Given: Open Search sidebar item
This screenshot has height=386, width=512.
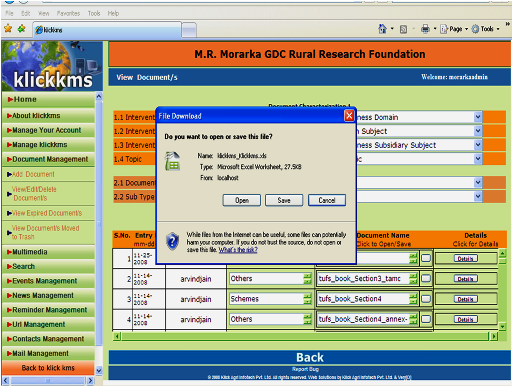Looking at the screenshot, I should pyautogui.click(x=48, y=266).
